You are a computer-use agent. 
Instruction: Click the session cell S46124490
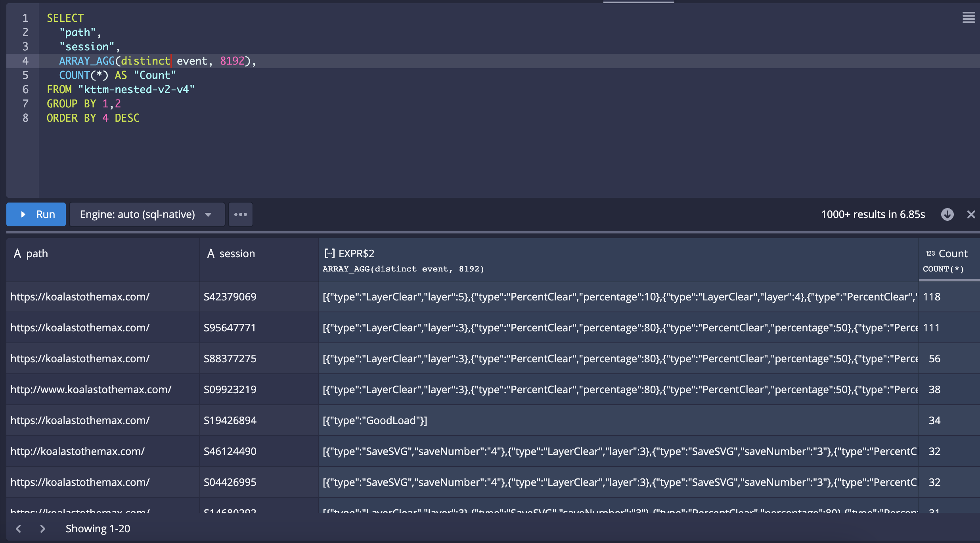coord(230,451)
